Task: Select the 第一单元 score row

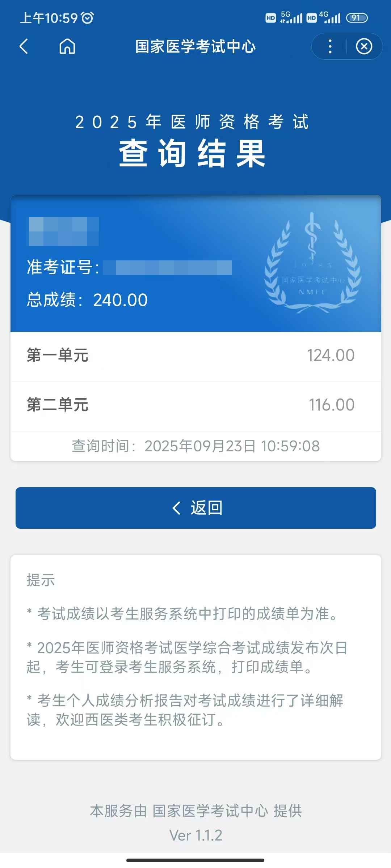Action: click(x=195, y=356)
